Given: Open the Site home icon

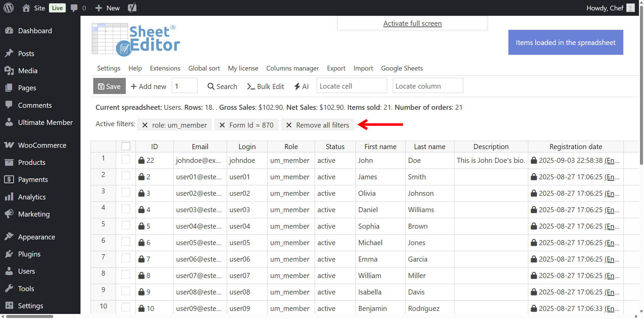Looking at the screenshot, I should click(x=26, y=8).
